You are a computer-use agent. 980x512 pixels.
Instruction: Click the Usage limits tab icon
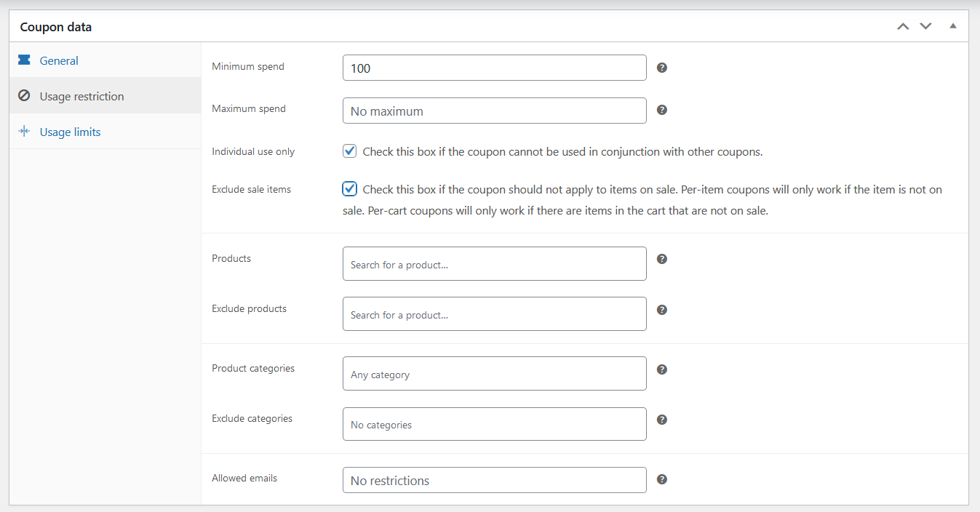(24, 132)
